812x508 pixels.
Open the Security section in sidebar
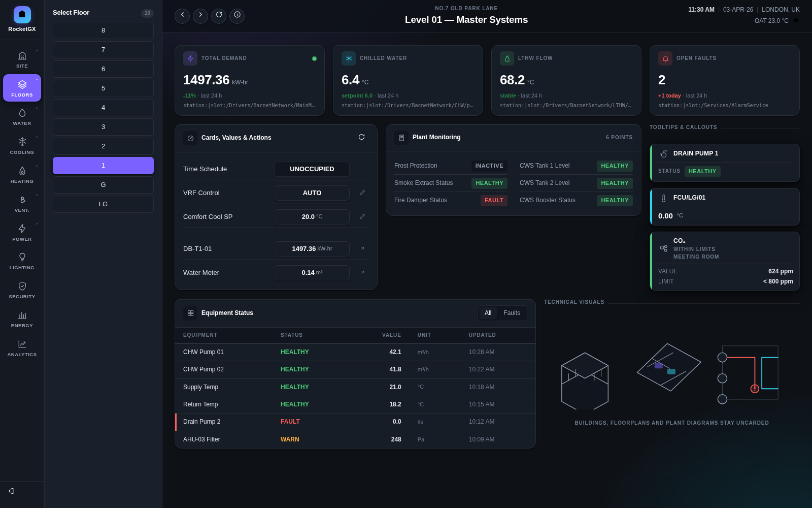point(22,290)
